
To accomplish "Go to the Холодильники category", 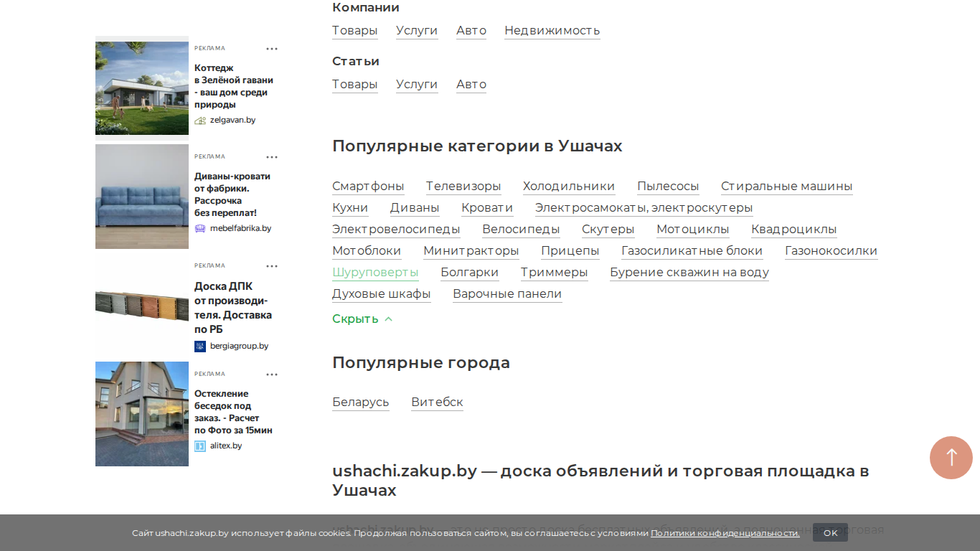I will (569, 187).
